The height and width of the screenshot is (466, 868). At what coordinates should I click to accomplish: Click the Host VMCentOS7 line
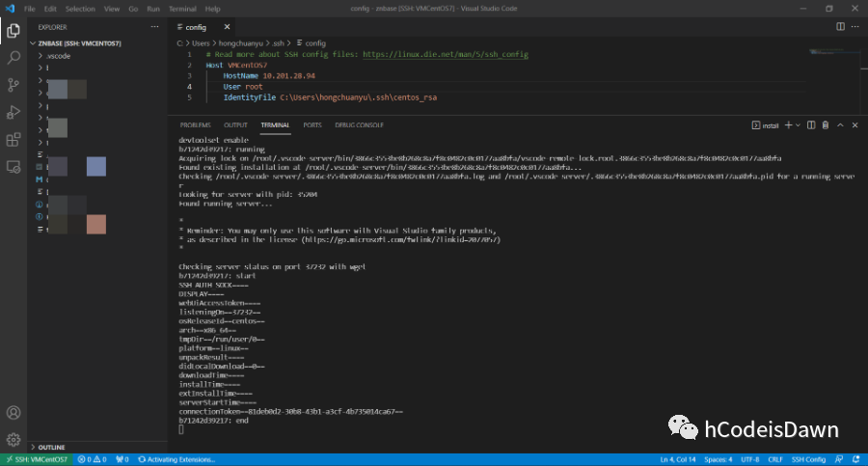[236, 65]
